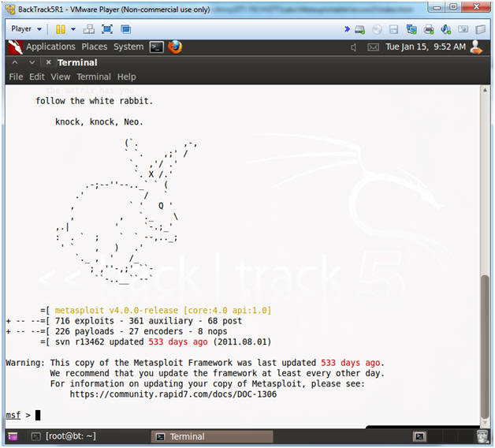Click the up arrow in Terminal title bar

[x=15, y=62]
